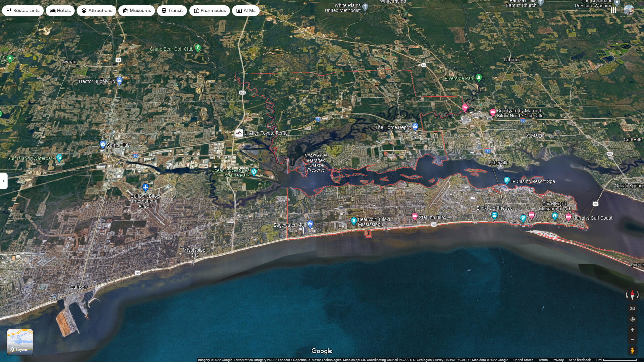Select the Museums category chip

137,10
